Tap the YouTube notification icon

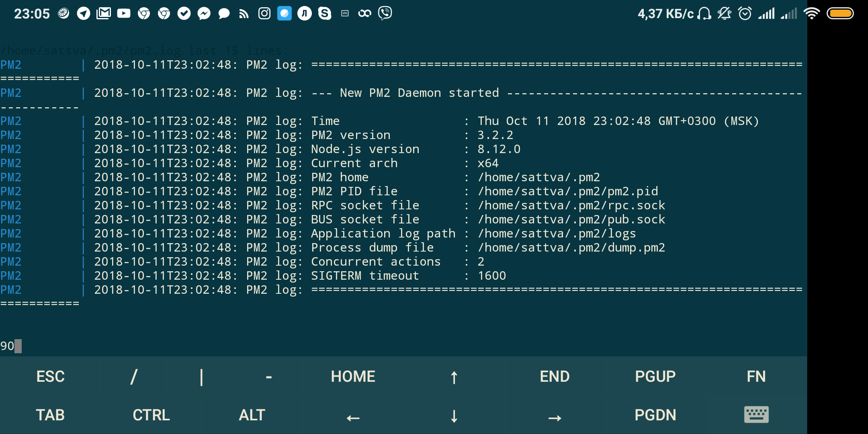tap(124, 14)
